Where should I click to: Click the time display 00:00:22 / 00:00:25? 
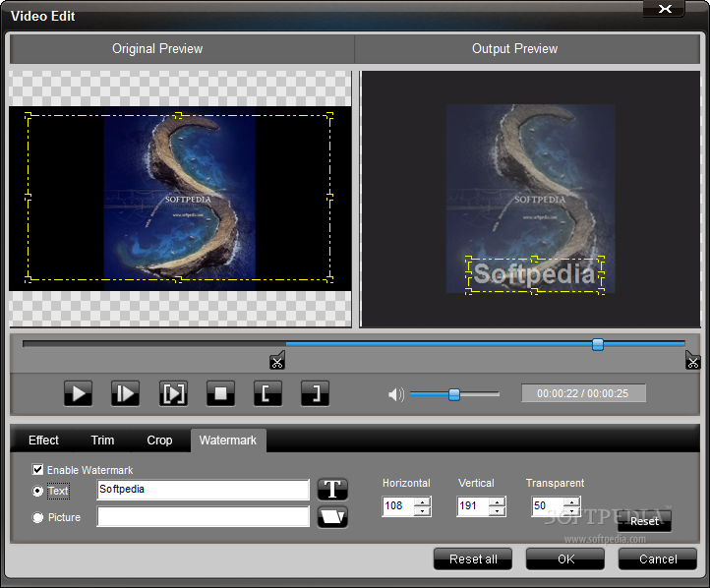(583, 393)
